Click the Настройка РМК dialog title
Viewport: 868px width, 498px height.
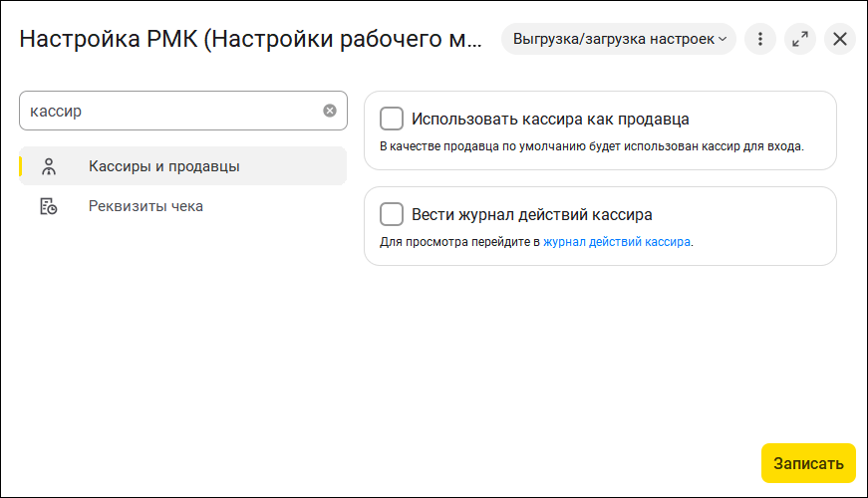[251, 39]
